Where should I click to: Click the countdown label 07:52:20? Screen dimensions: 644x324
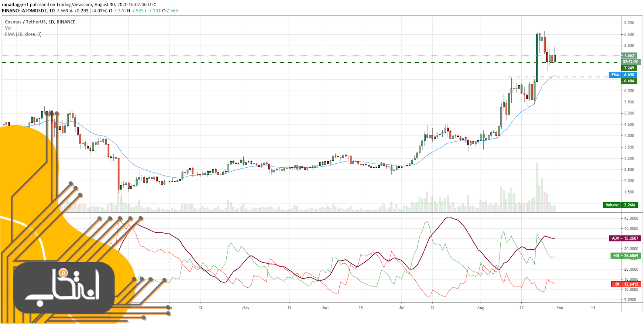click(x=630, y=62)
